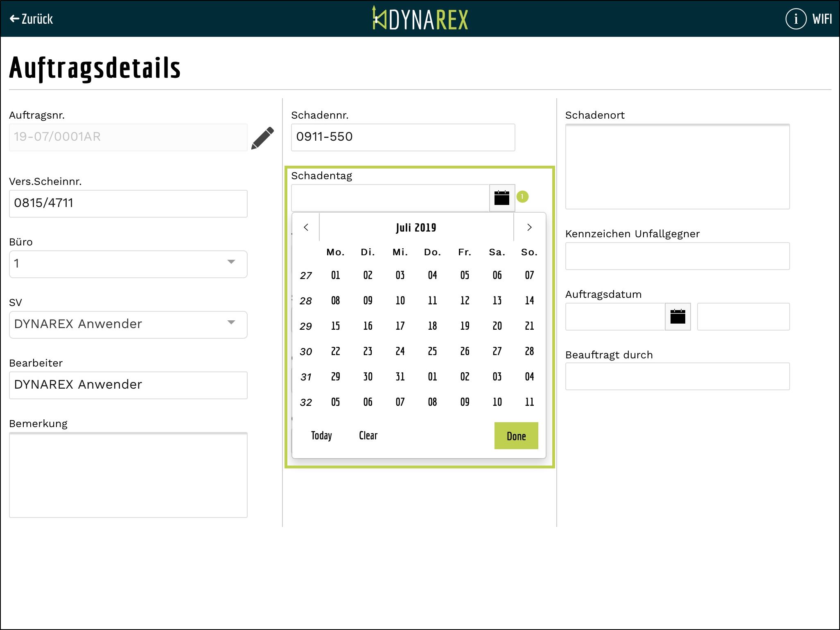Screen dimensions: 840x630
Task: Click Clear in the date picker
Action: (368, 436)
